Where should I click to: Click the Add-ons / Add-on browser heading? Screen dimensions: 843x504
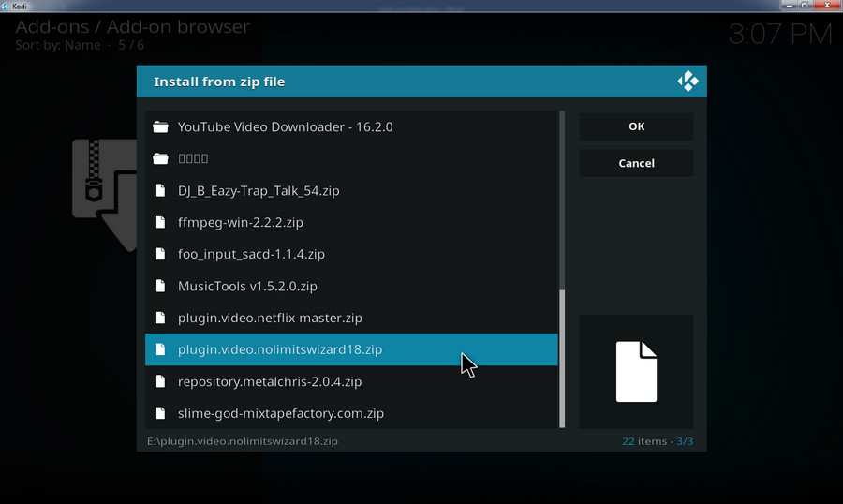coord(132,26)
